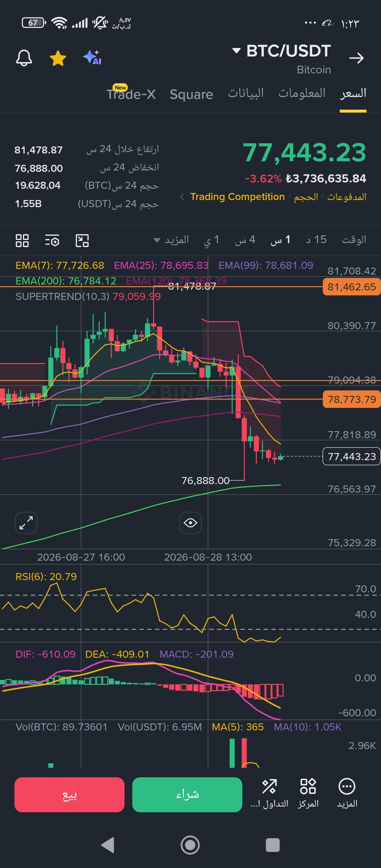The height and width of the screenshot is (868, 381).
Task: Tap the EMA(25) indicator label
Action: point(161,265)
